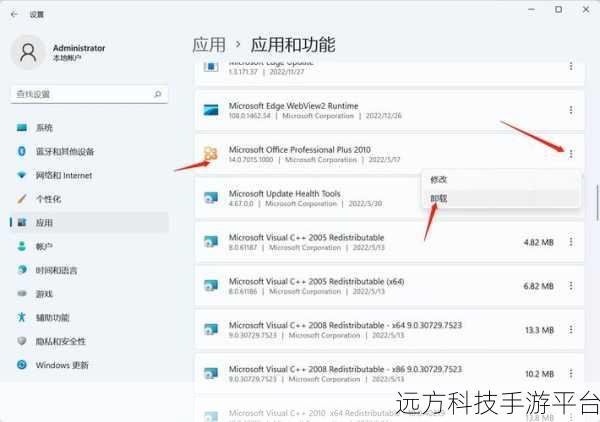Open more options for Office Professional Plus 2010
The width and height of the screenshot is (600, 422).
[571, 154]
